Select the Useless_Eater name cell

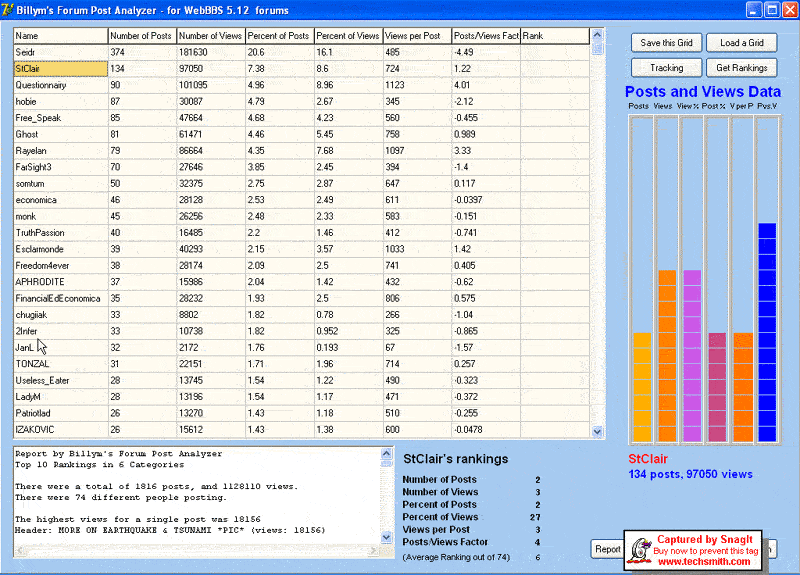point(61,380)
